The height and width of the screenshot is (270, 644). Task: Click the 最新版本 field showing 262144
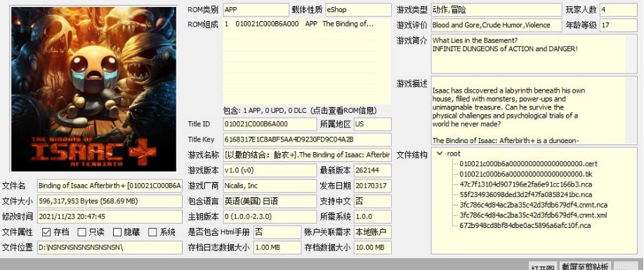[372, 170]
